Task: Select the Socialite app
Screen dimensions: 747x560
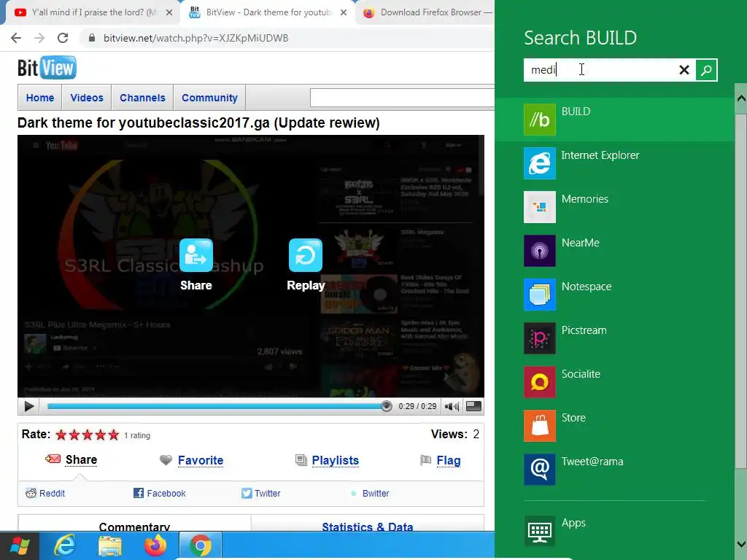Action: (614, 382)
